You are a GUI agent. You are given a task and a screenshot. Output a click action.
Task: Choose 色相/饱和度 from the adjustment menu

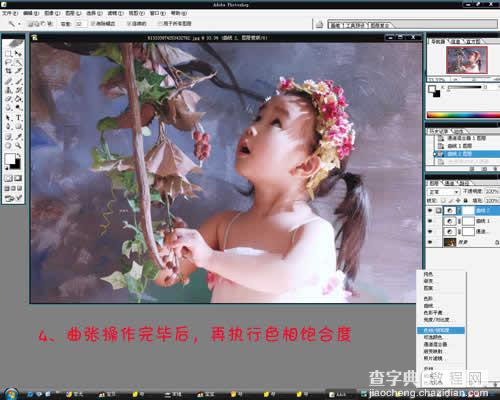coord(441,330)
